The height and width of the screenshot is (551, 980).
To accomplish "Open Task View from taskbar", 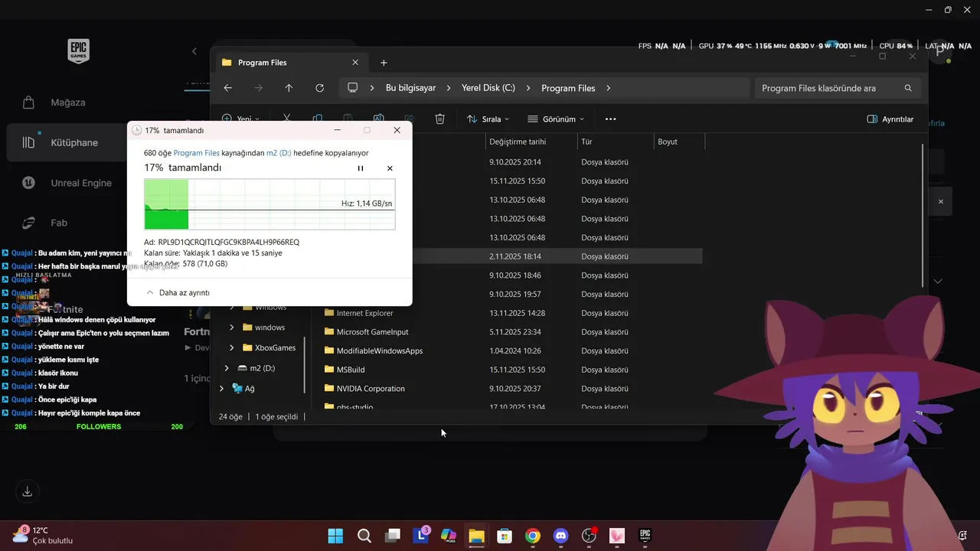I will tap(393, 536).
